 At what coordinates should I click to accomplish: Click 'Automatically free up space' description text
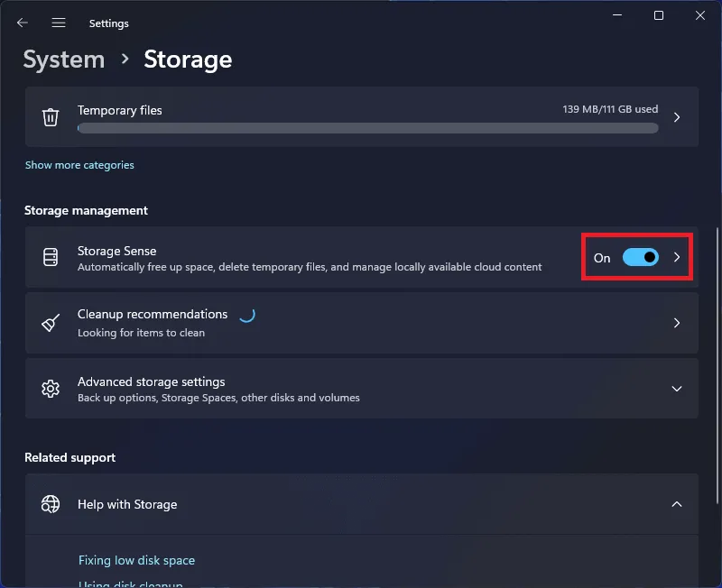(x=310, y=267)
